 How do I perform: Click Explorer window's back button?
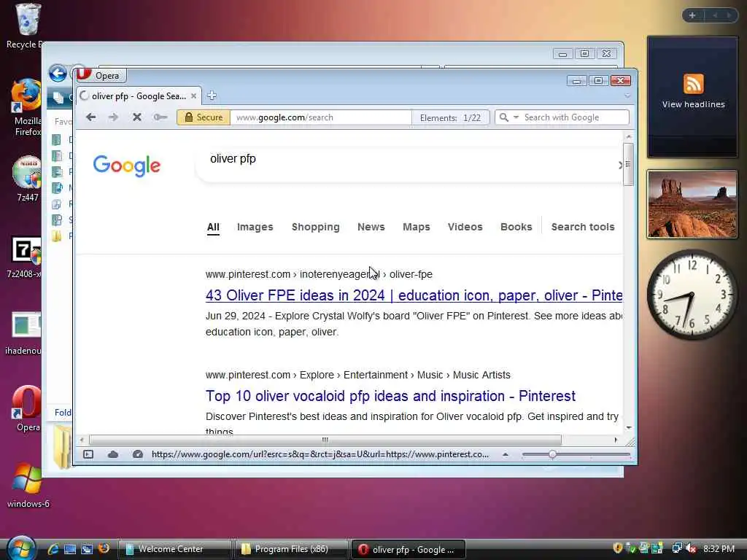[x=58, y=74]
